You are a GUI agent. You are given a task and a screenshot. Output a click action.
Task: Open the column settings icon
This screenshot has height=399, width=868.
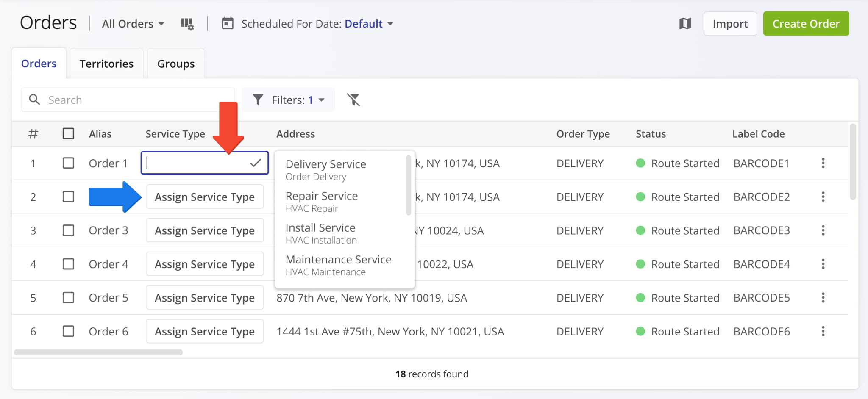(x=187, y=24)
